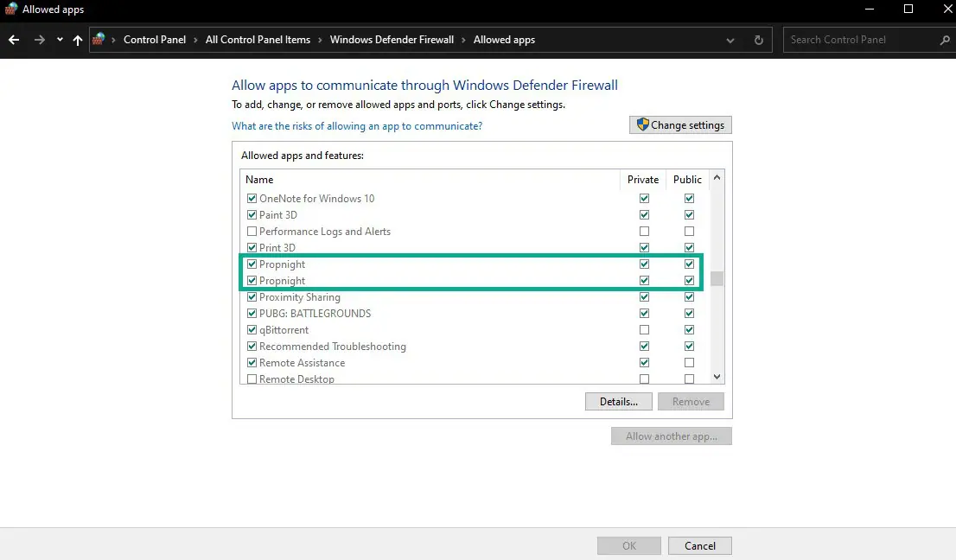This screenshot has width=956, height=560.
Task: Refresh the Allowed apps page
Action: tap(758, 40)
